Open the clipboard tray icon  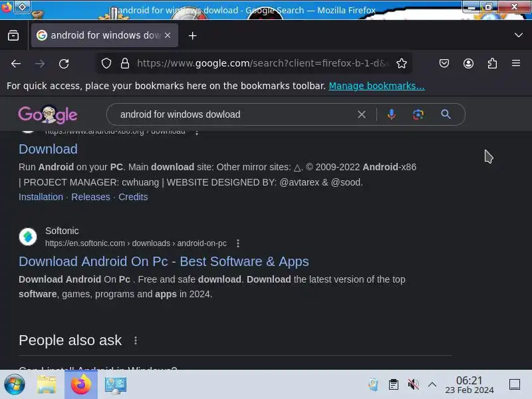click(x=394, y=385)
